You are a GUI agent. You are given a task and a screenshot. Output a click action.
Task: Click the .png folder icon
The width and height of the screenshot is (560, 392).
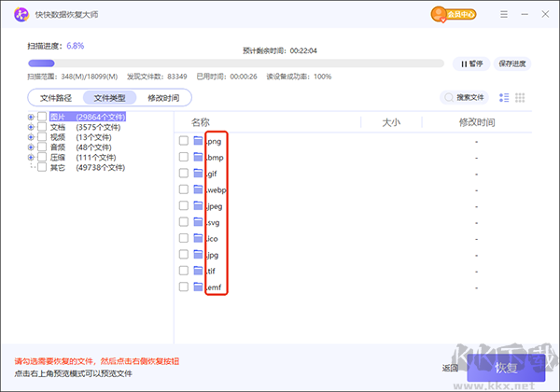coord(198,141)
